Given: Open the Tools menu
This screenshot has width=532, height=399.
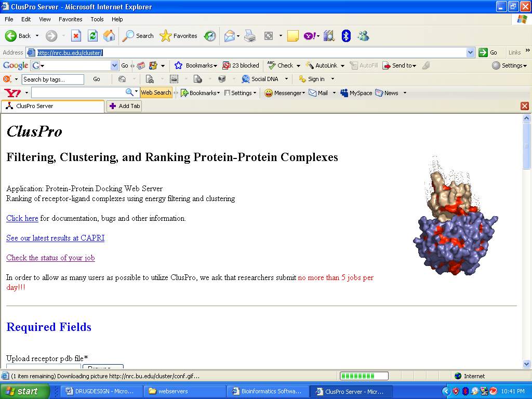Looking at the screenshot, I should [x=97, y=19].
